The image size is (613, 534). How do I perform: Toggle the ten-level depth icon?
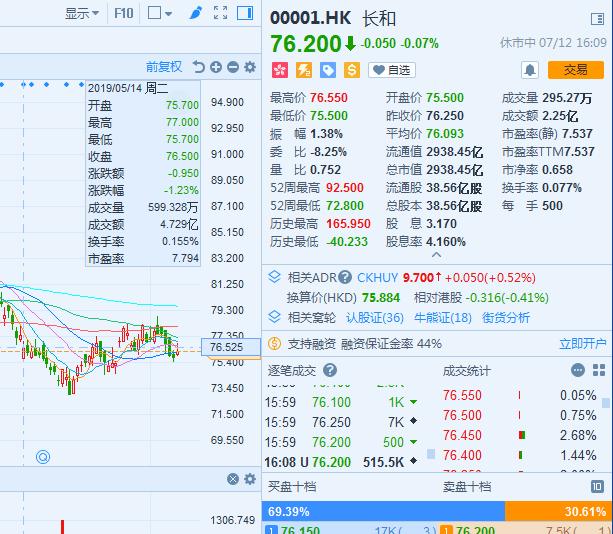[x=597, y=486]
